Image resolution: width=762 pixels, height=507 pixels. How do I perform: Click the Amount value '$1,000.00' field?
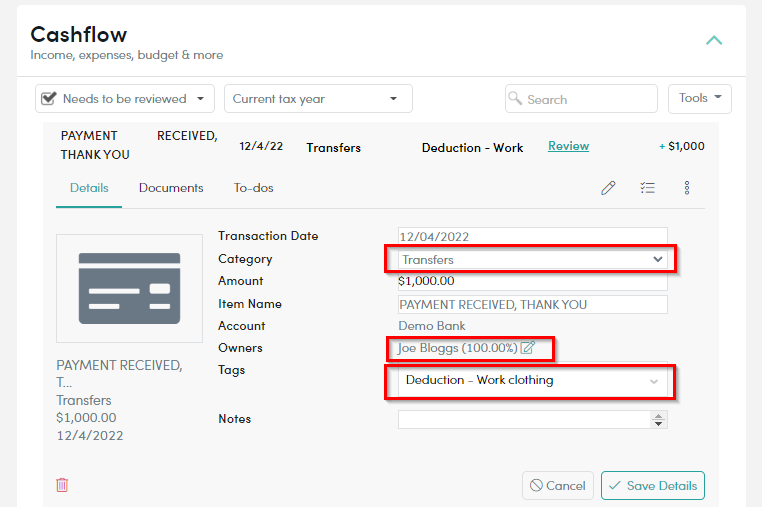pyautogui.click(x=533, y=281)
